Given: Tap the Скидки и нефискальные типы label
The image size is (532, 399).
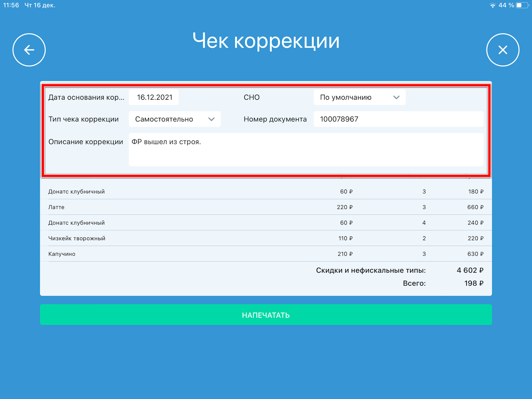Looking at the screenshot, I should 371,270.
